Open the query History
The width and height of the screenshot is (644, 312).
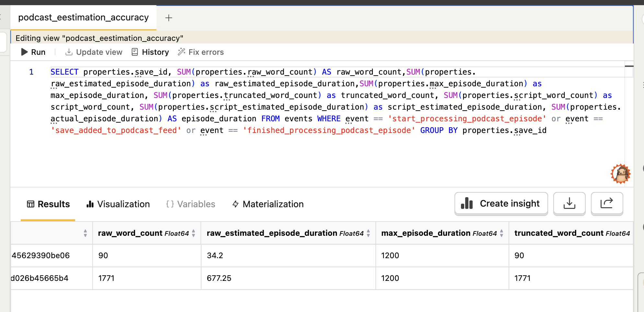click(x=150, y=52)
